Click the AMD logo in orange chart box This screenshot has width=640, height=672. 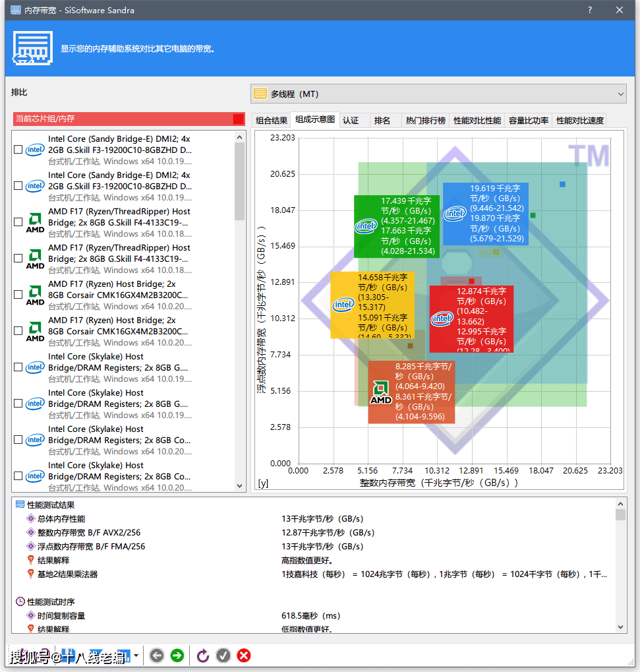pos(381,392)
